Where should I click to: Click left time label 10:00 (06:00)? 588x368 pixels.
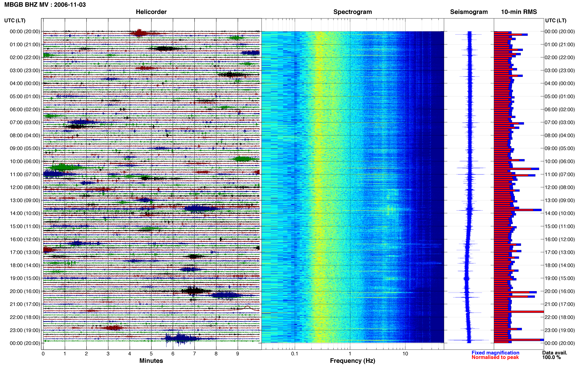pyautogui.click(x=25, y=161)
